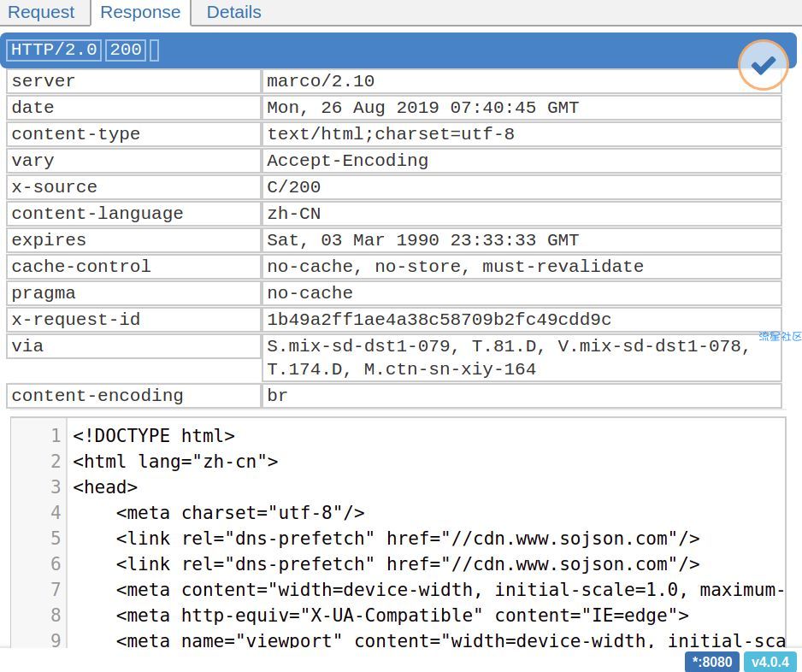Open the blue Chinese watermark link
The height and width of the screenshot is (672, 802).
tap(780, 337)
